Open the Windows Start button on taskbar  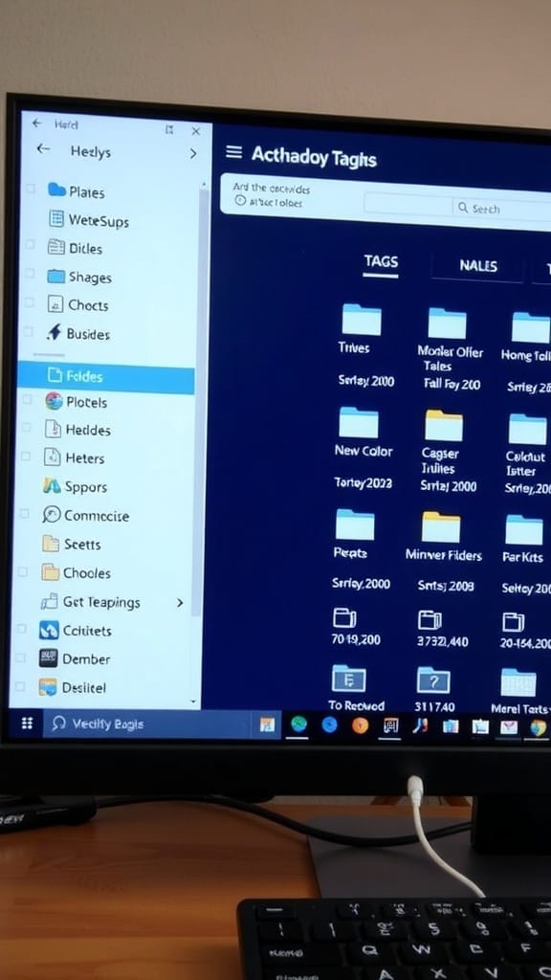click(27, 724)
